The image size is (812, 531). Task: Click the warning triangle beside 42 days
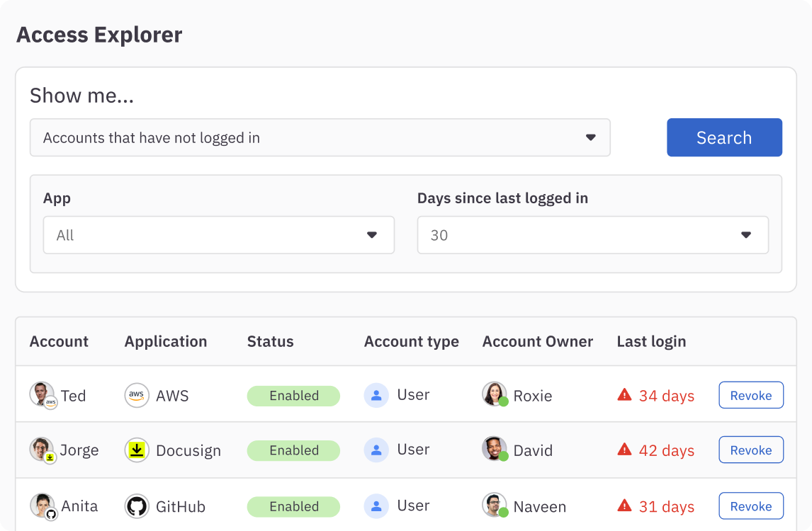click(x=624, y=450)
